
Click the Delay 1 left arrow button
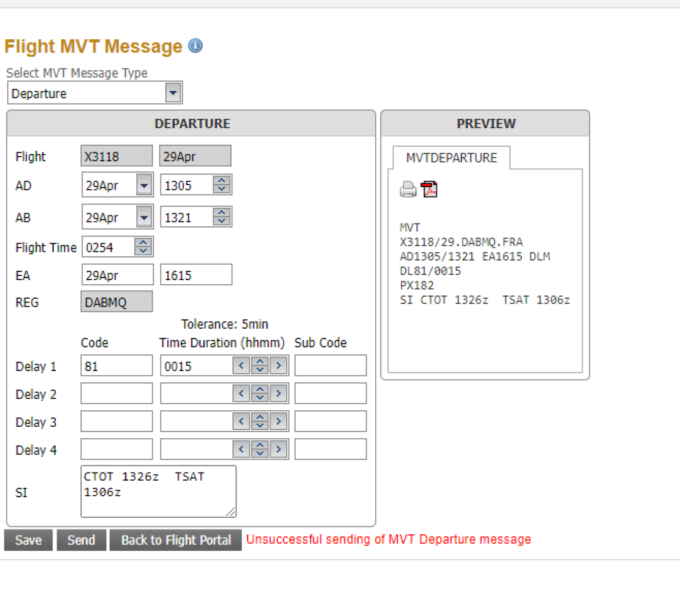tap(241, 366)
